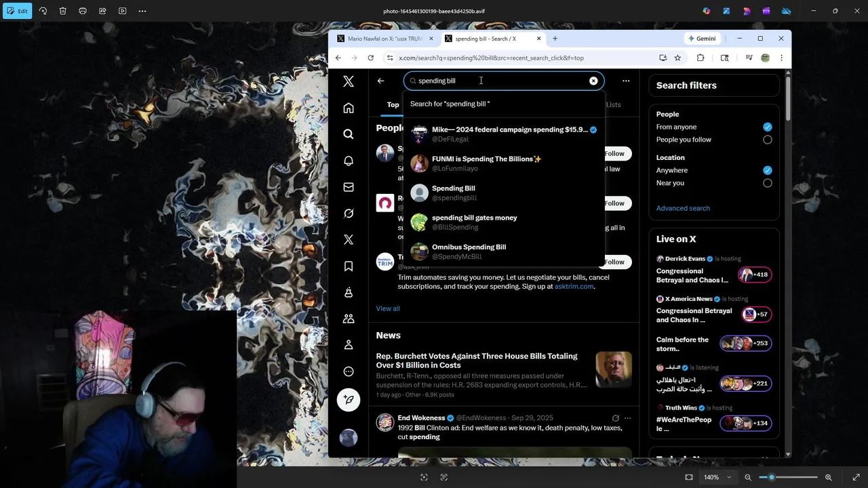The width and height of the screenshot is (868, 488).
Task: Select the From anyone radio option
Action: point(767,127)
